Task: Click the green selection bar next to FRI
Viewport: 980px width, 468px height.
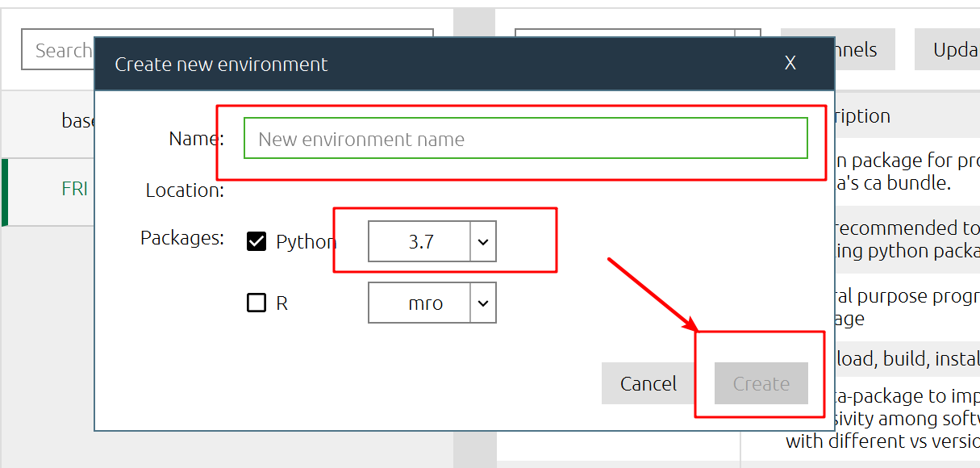Action: tap(3, 191)
